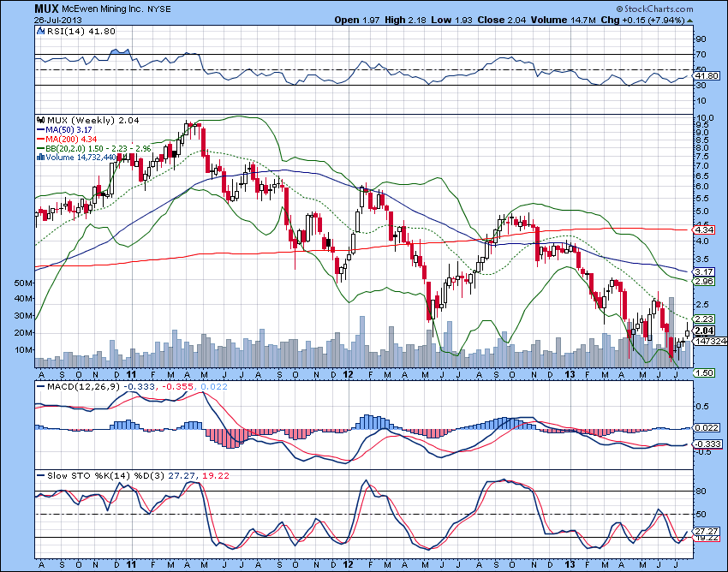Click the 10.0 label on the price axis
Viewport: 728px width, 572px height.
704,118
